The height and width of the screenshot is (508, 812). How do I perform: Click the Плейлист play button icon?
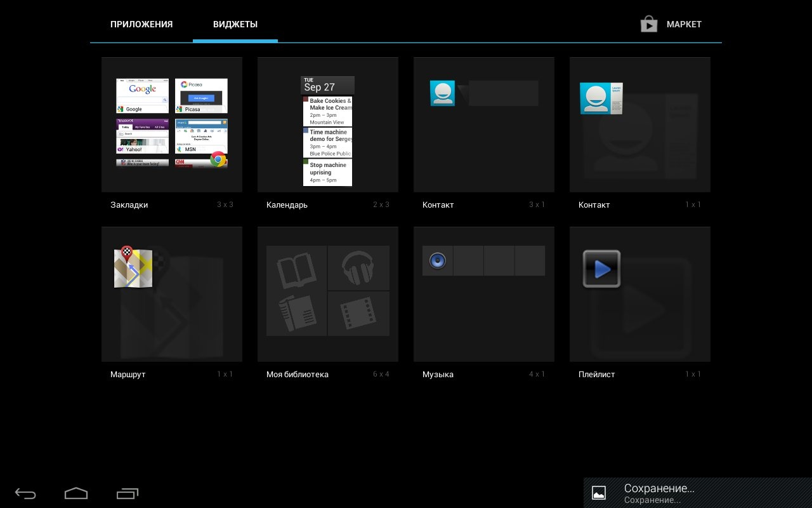coord(601,269)
